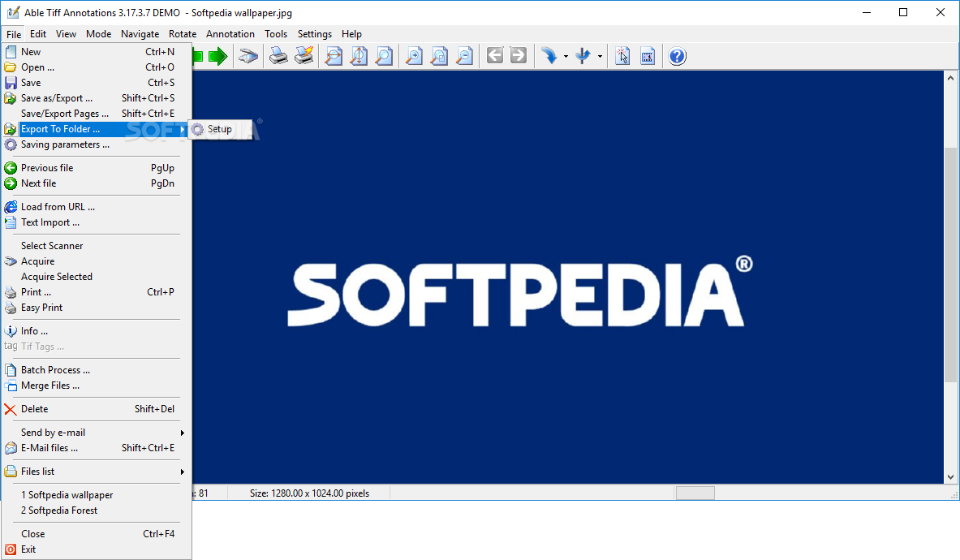Click Setup in the Export To Folder submenu
This screenshot has width=960, height=560.
pos(221,129)
